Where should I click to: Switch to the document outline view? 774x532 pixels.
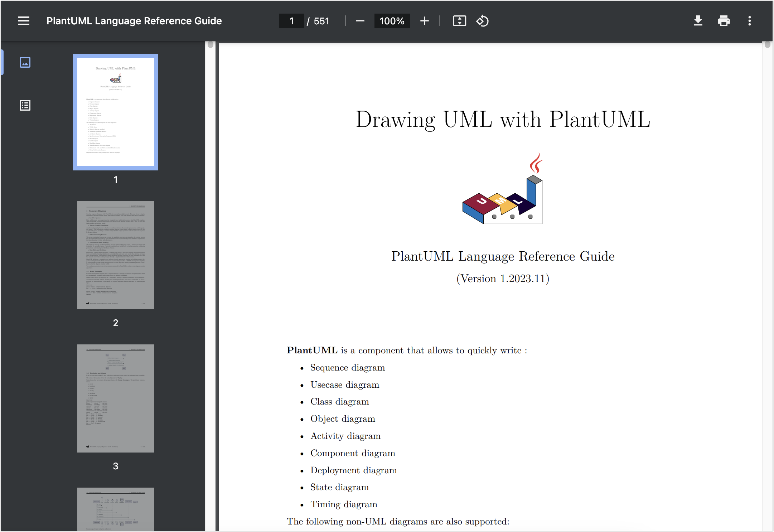tap(25, 105)
